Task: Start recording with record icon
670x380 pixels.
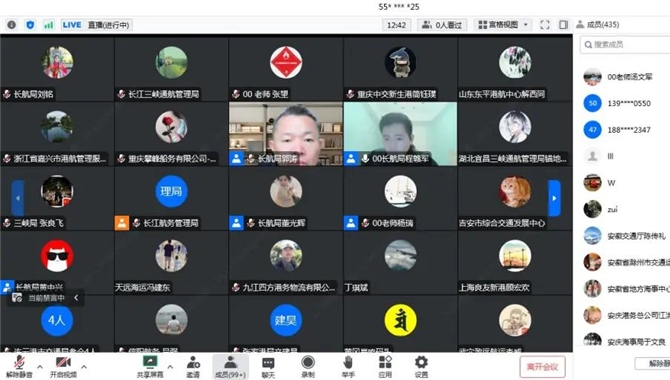Action: click(x=308, y=367)
